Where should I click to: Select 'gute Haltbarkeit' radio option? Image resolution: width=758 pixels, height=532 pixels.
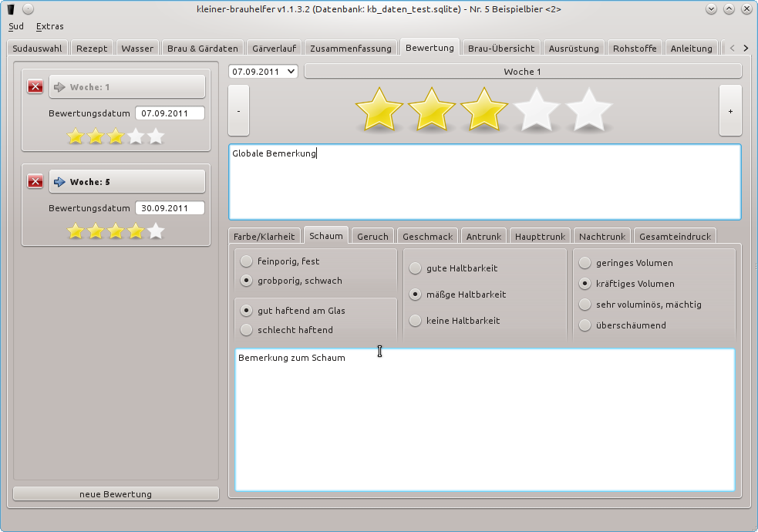pos(416,268)
